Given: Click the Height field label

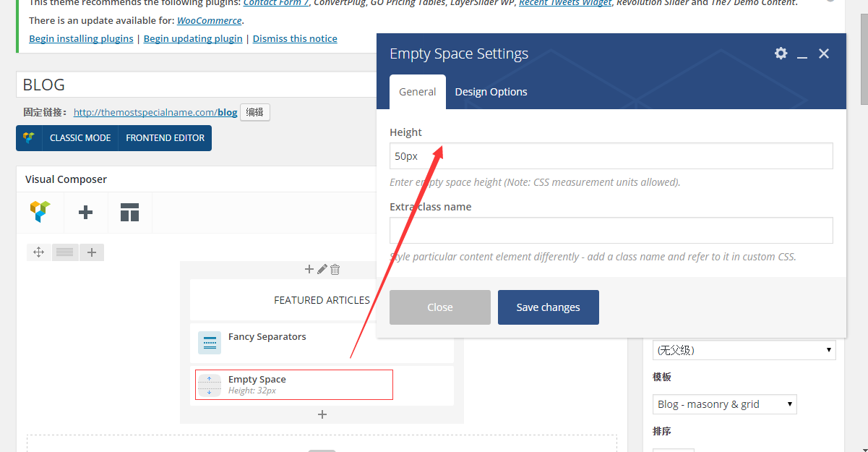Looking at the screenshot, I should click(406, 132).
